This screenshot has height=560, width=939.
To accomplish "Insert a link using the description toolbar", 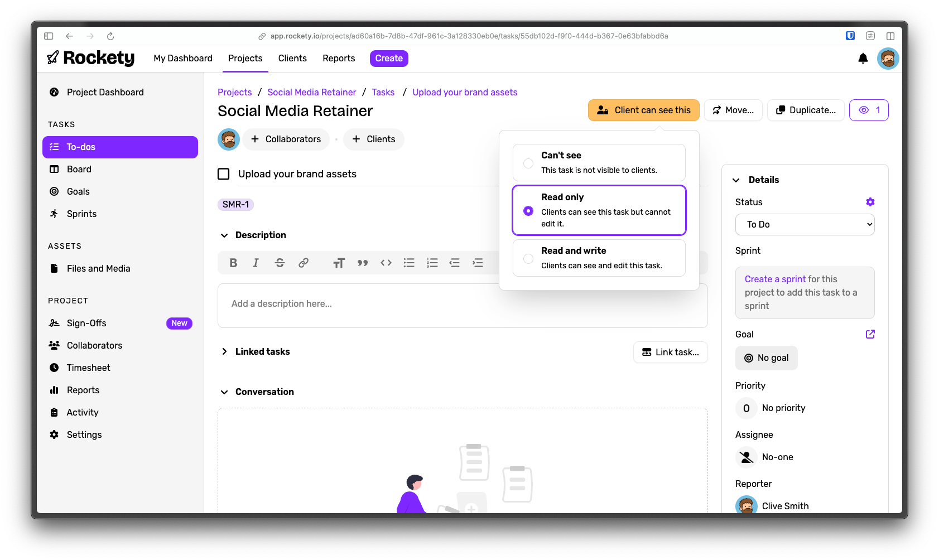I will pyautogui.click(x=304, y=262).
